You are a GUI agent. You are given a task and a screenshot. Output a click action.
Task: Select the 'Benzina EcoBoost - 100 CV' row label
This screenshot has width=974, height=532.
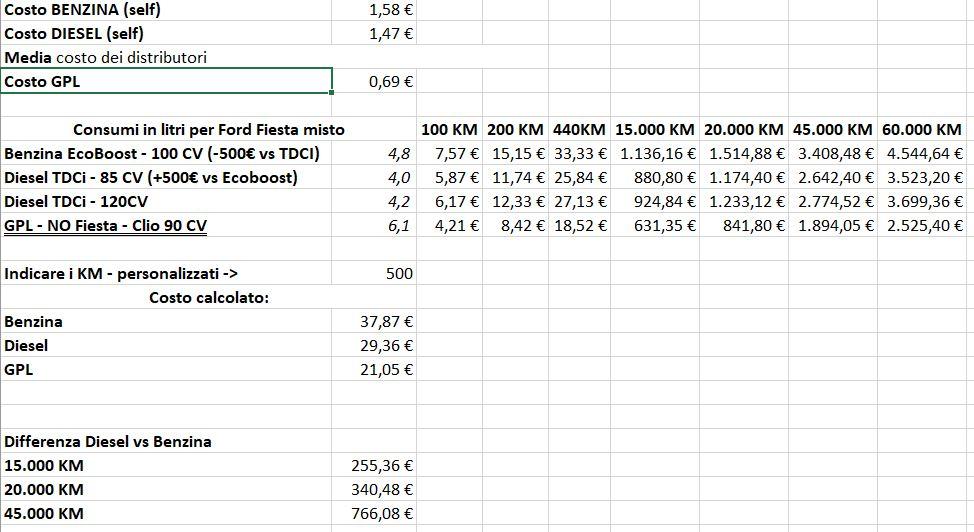click(x=166, y=154)
